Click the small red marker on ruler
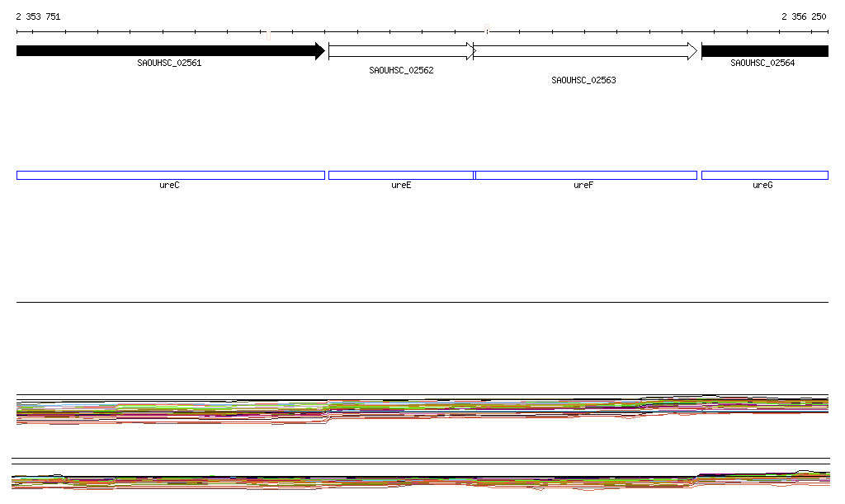This screenshot has height=504, width=845. click(x=487, y=31)
